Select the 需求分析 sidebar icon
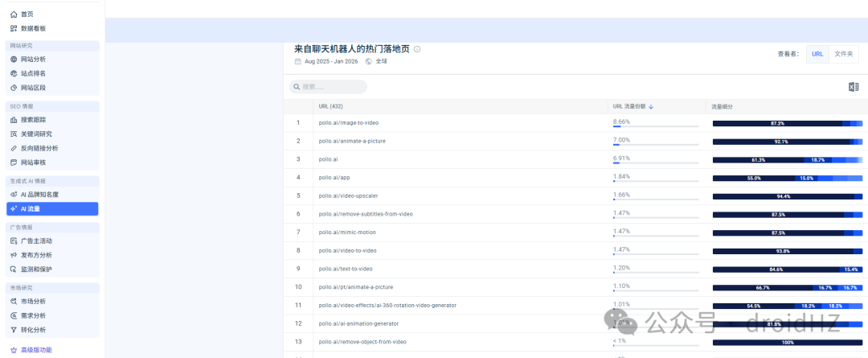Screen dimensions: 868x358 tap(14, 315)
